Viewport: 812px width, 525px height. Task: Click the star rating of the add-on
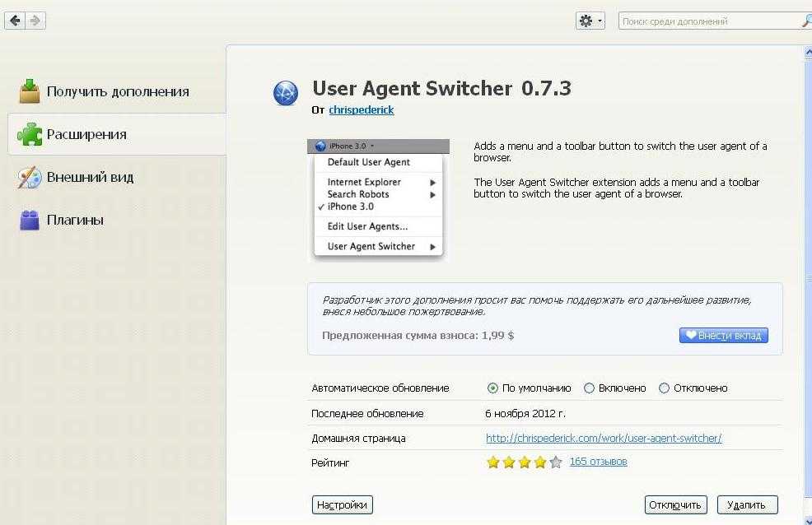pyautogui.click(x=524, y=462)
